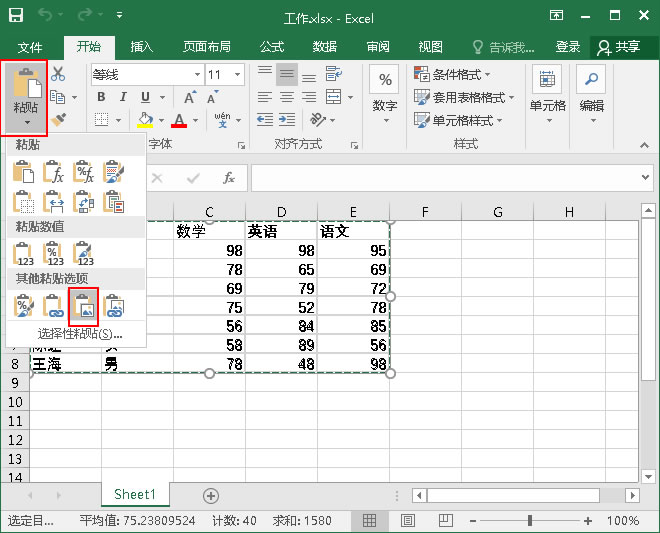Switch to the Page Layout tab
Screen dimensions: 660x533
coord(207,47)
